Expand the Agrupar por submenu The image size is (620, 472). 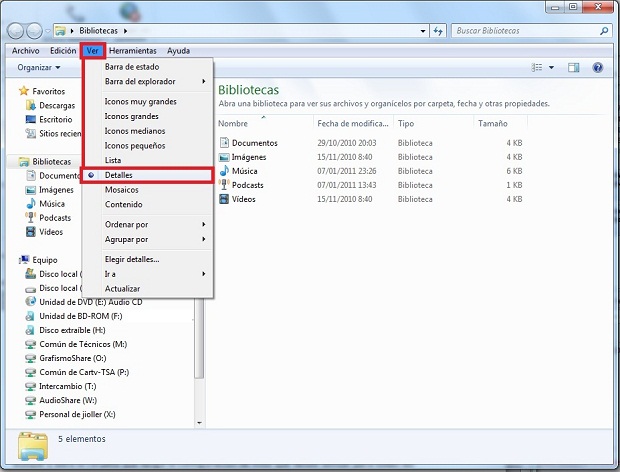pyautogui.click(x=147, y=239)
